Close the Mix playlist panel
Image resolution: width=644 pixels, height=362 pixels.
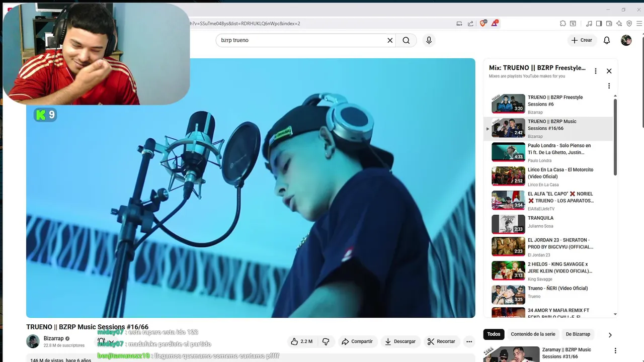[609, 71]
